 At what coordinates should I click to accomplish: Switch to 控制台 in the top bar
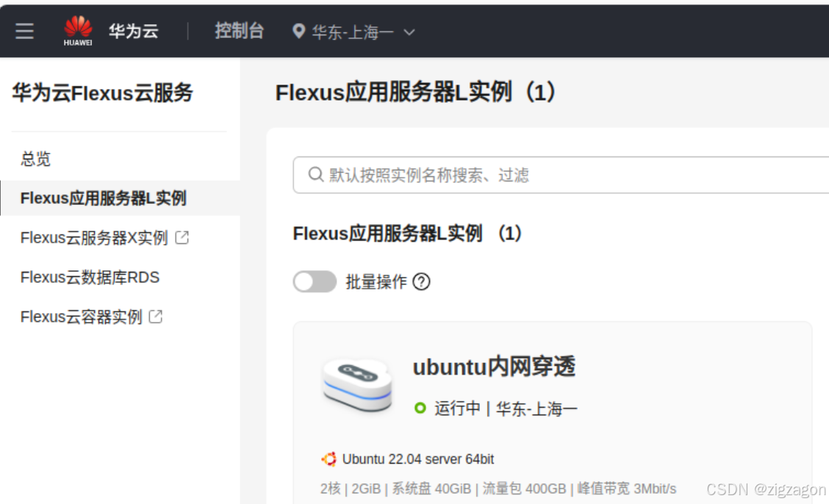point(239,31)
